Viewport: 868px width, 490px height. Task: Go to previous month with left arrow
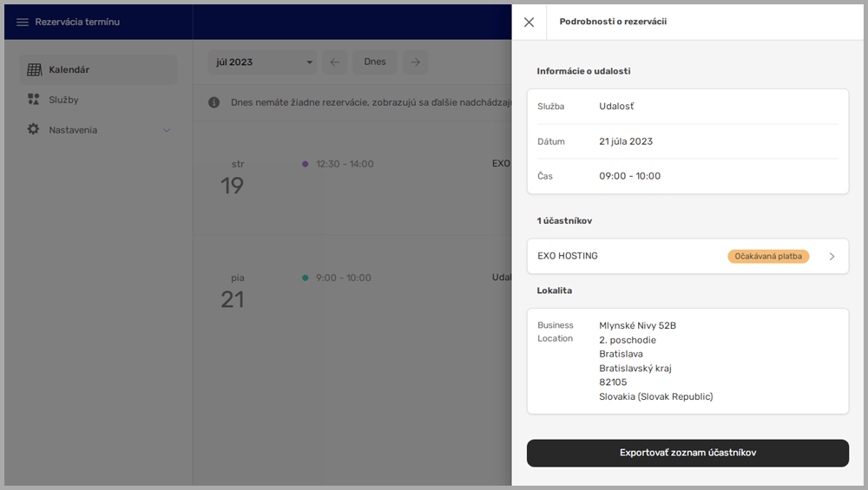click(x=335, y=62)
